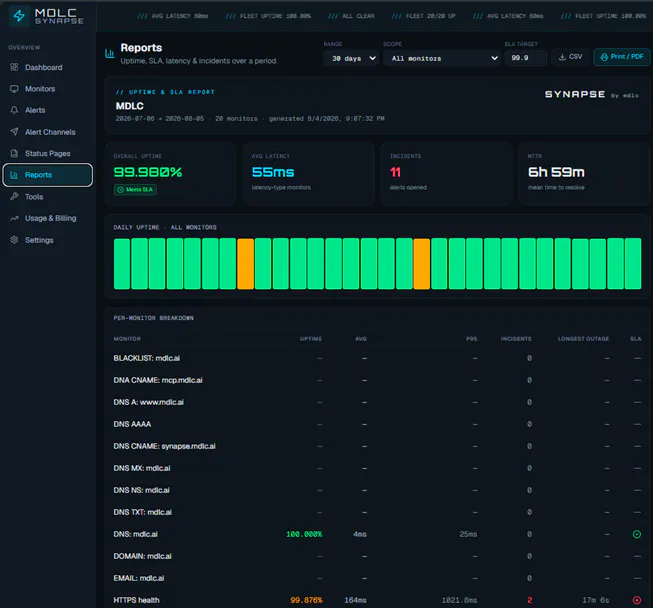
Task: Click the 6h 59m MTTR value
Action: [556, 172]
